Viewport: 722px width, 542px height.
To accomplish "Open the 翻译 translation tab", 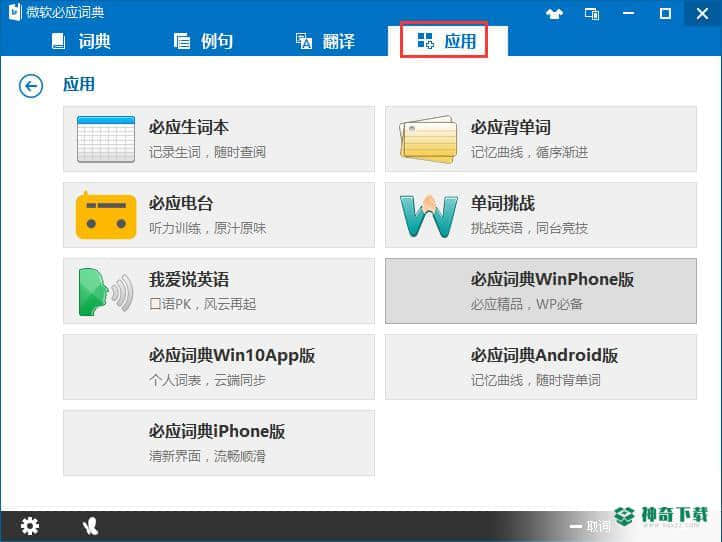I will tap(325, 41).
